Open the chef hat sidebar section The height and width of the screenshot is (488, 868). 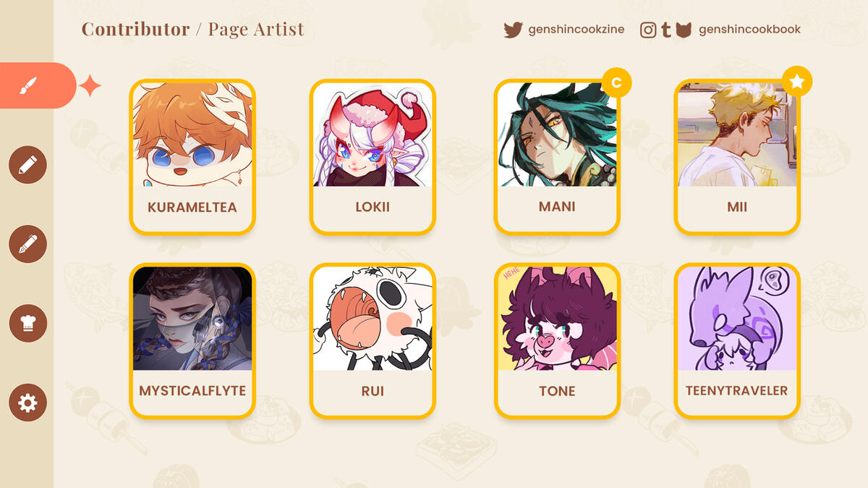coord(27,323)
